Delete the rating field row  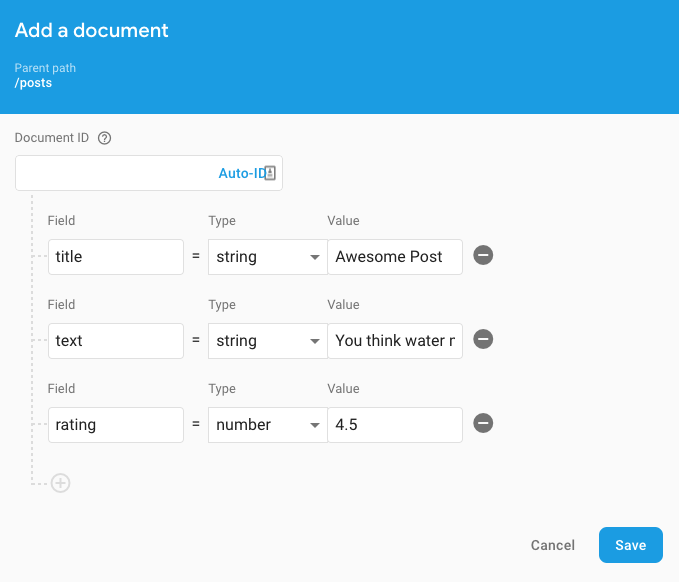(483, 424)
